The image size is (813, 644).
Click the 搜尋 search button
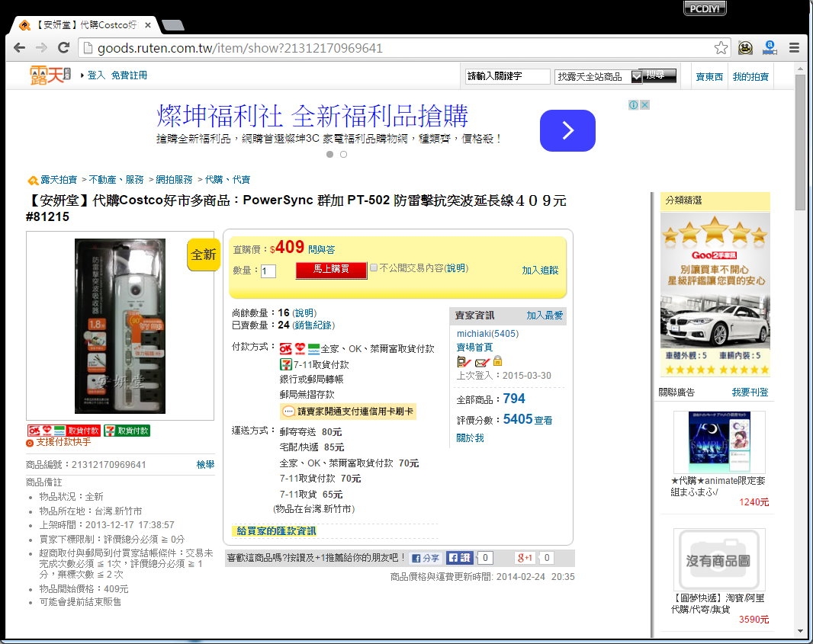click(660, 75)
